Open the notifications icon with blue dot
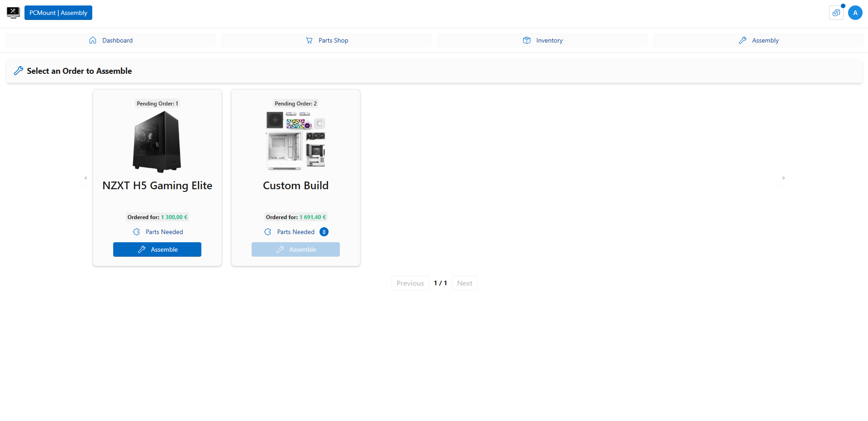868x421 pixels. pos(836,13)
